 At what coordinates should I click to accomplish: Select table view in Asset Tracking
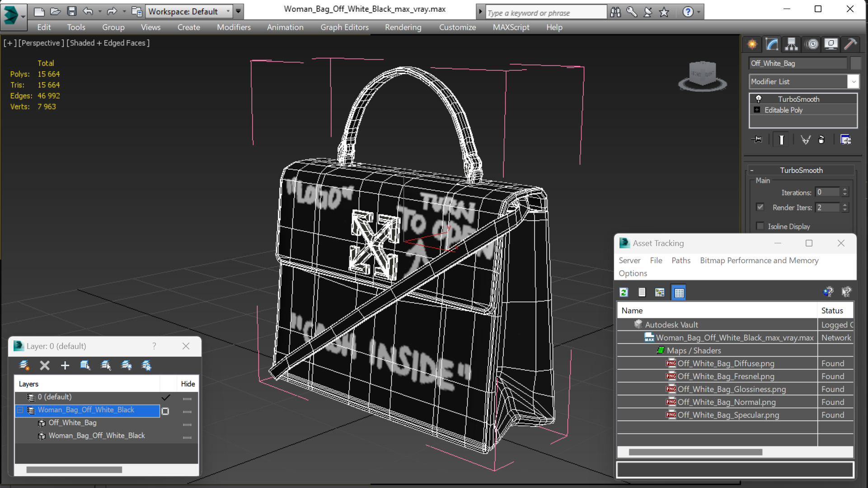click(x=679, y=293)
